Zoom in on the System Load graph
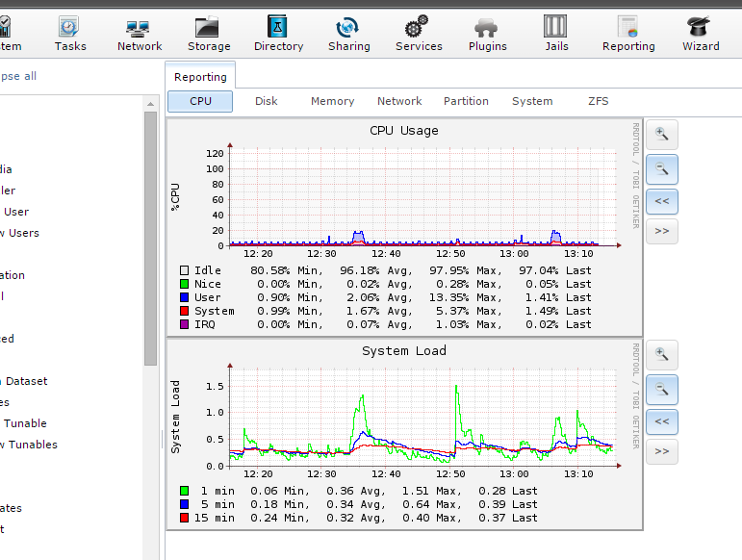742x560 pixels. point(661,355)
